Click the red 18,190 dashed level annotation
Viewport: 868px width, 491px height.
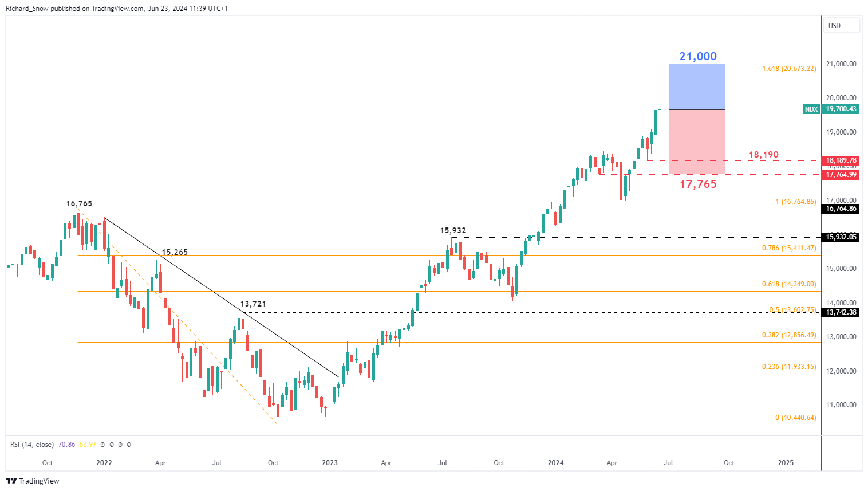[763, 155]
